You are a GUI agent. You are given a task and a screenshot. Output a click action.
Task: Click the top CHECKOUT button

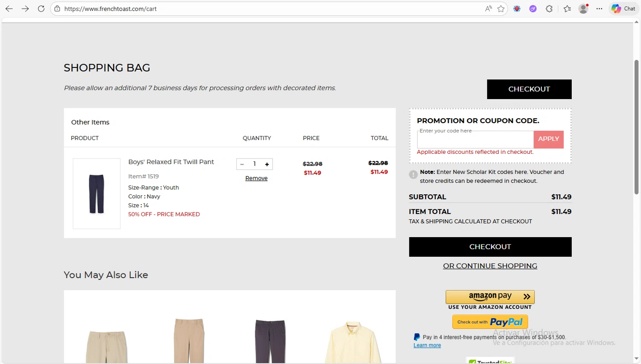529,89
